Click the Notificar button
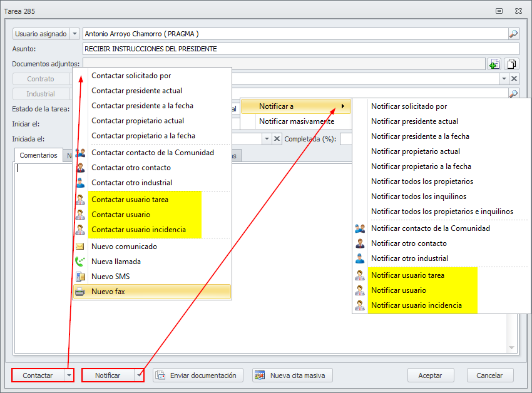Image resolution: width=532 pixels, height=393 pixels. (108, 375)
